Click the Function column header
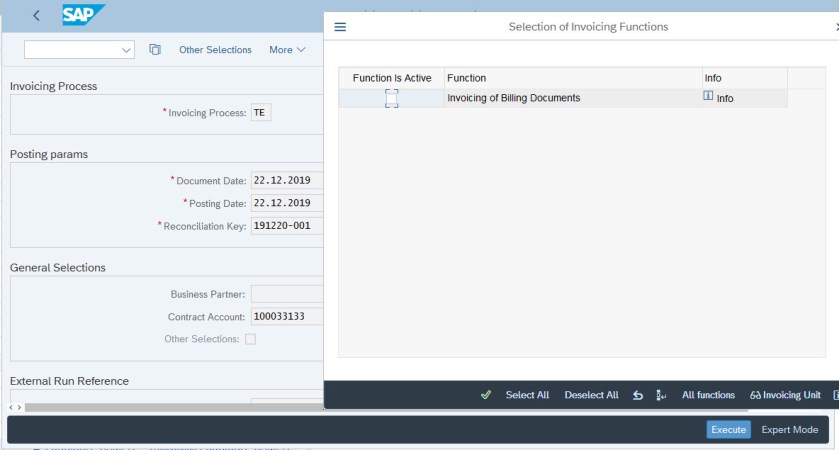 coord(573,78)
